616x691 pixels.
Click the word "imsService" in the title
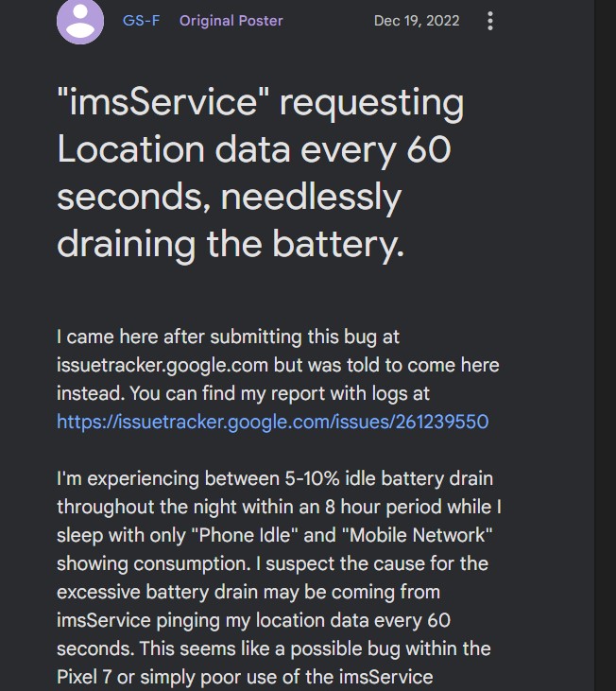tap(163, 102)
